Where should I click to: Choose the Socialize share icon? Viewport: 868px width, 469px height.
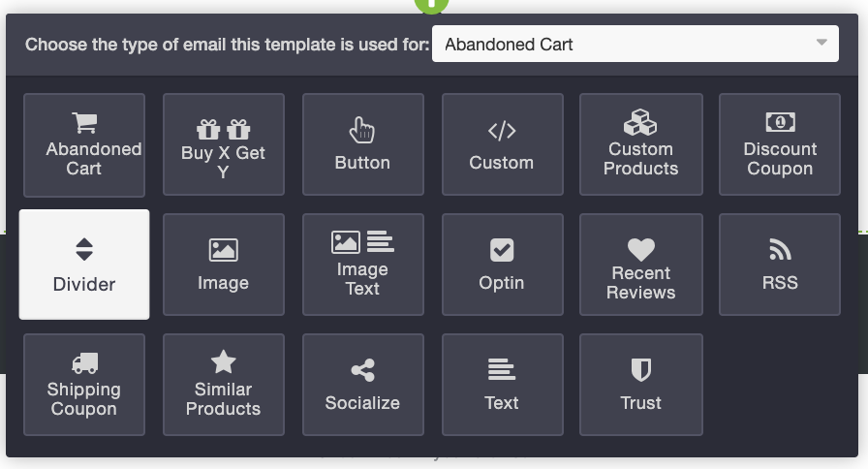[362, 370]
